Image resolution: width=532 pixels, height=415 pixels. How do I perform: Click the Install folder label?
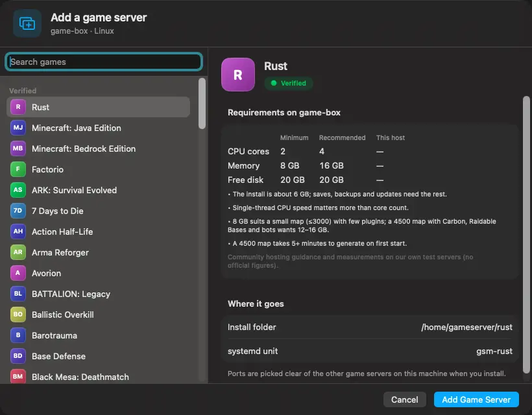(x=252, y=327)
